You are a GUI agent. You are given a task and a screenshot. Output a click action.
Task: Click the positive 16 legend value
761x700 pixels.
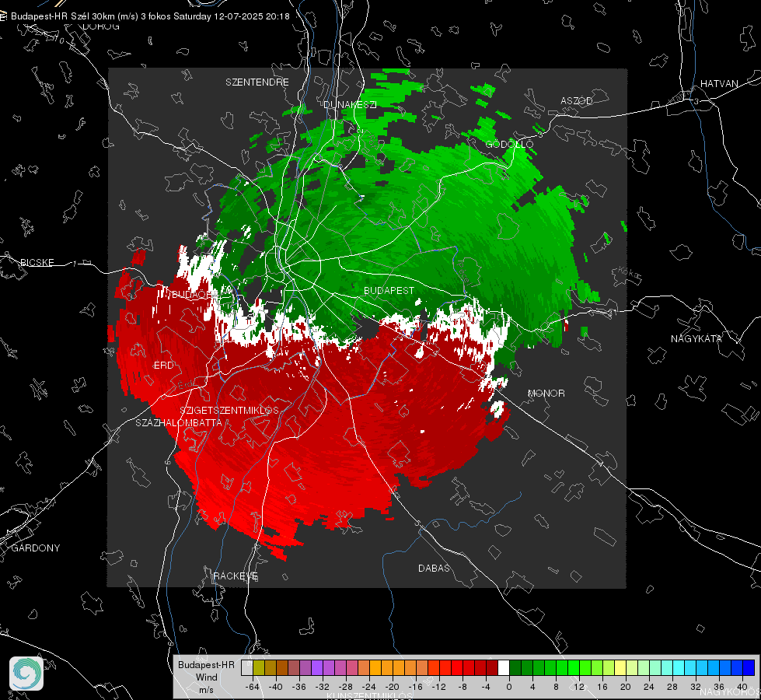pyautogui.click(x=602, y=687)
